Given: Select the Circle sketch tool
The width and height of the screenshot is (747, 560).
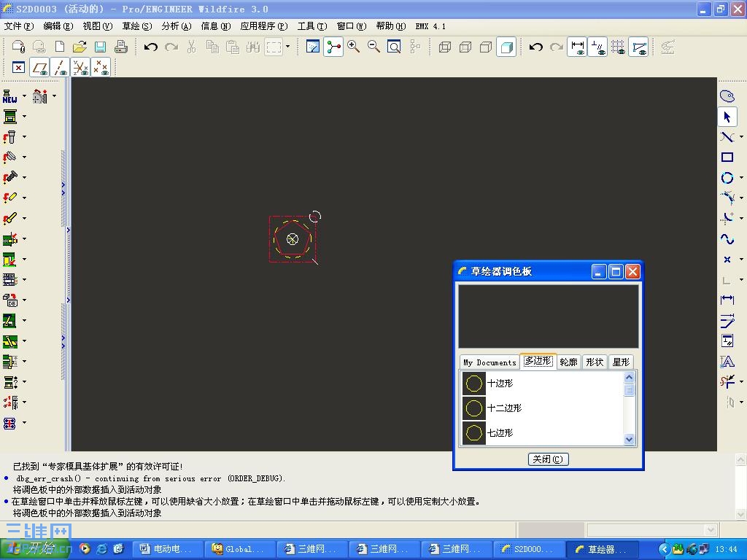Looking at the screenshot, I should [x=727, y=178].
